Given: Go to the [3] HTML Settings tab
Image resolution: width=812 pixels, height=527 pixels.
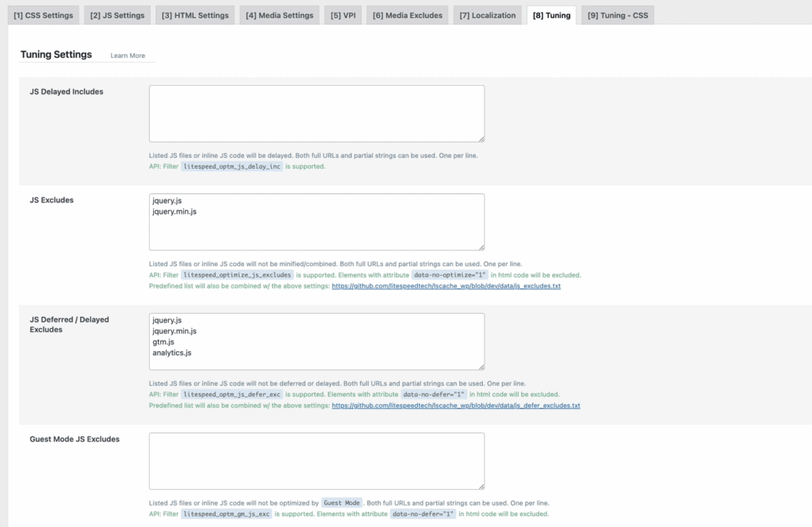Looking at the screenshot, I should 194,15.
